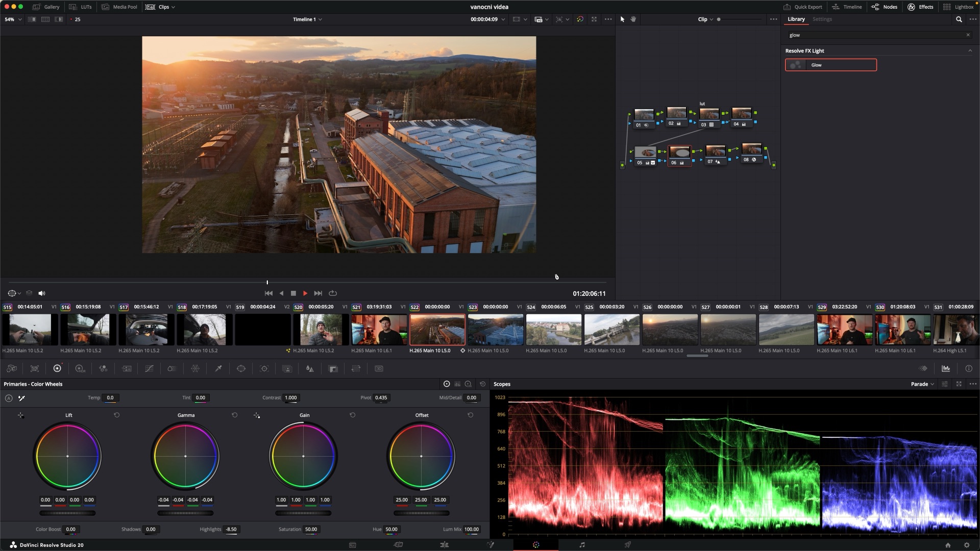Viewport: 980px width, 551px height.
Task: Open the Curves palette
Action: pos(149,369)
